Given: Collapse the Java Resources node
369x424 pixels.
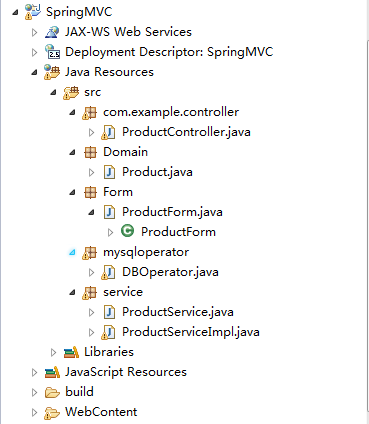Looking at the screenshot, I should pyautogui.click(x=34, y=73).
